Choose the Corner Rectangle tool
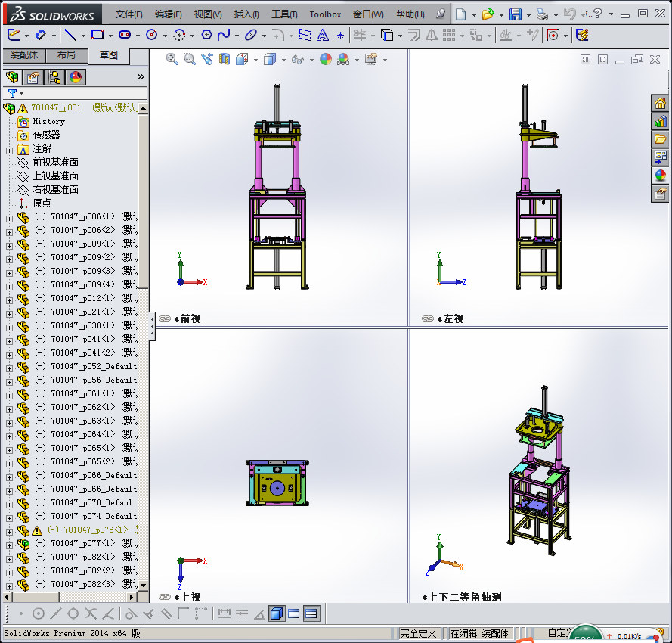 tap(98, 35)
